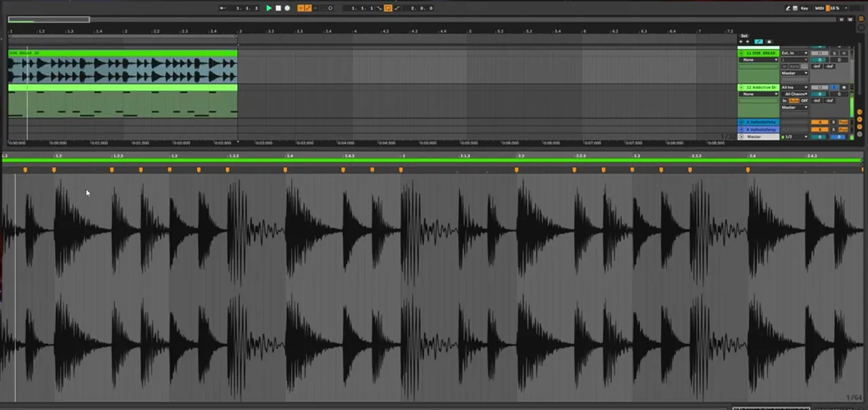Toggle the Lock Envelopes button
868x410 pixels.
pyautogui.click(x=769, y=41)
